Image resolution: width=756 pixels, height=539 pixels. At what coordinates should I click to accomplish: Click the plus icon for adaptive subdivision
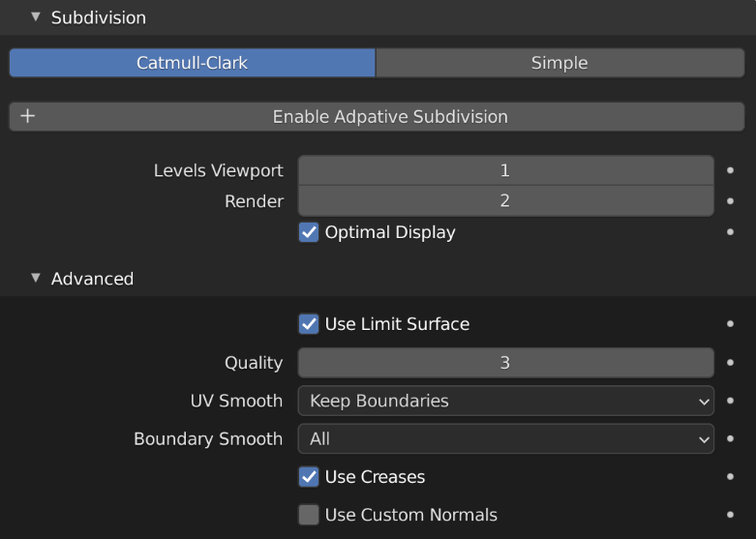coord(27,116)
